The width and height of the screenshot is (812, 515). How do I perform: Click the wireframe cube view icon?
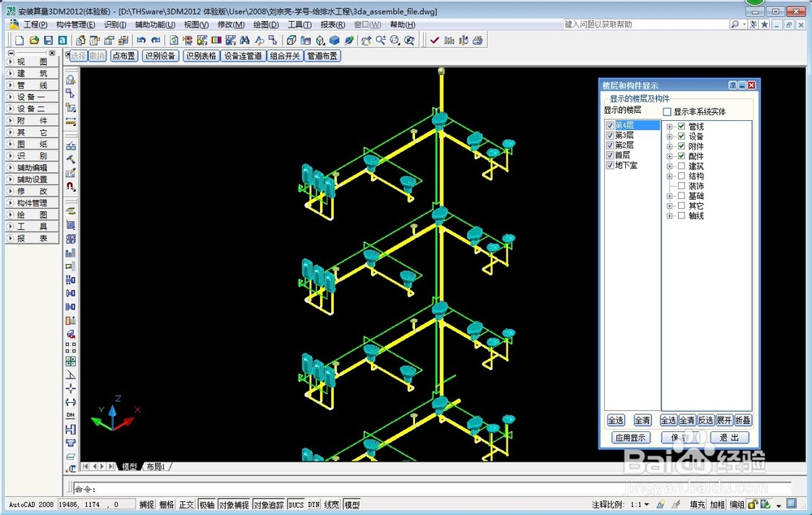(292, 41)
